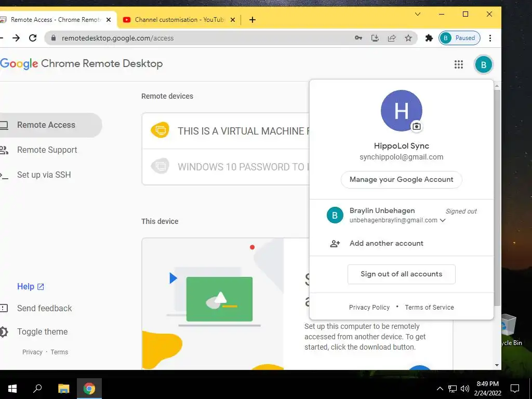This screenshot has width=532, height=399.
Task: Click the scrollbar up arrow
Action: [x=497, y=86]
